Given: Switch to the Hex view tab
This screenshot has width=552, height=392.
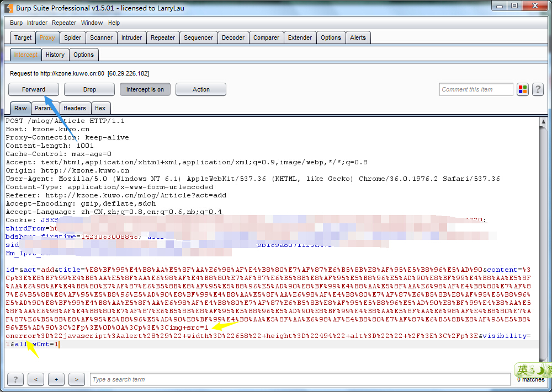Looking at the screenshot, I should click(x=100, y=108).
